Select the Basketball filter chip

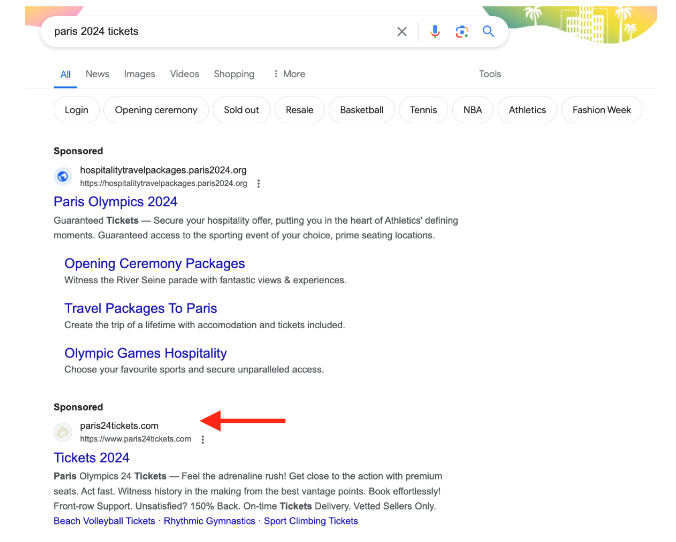pos(361,110)
